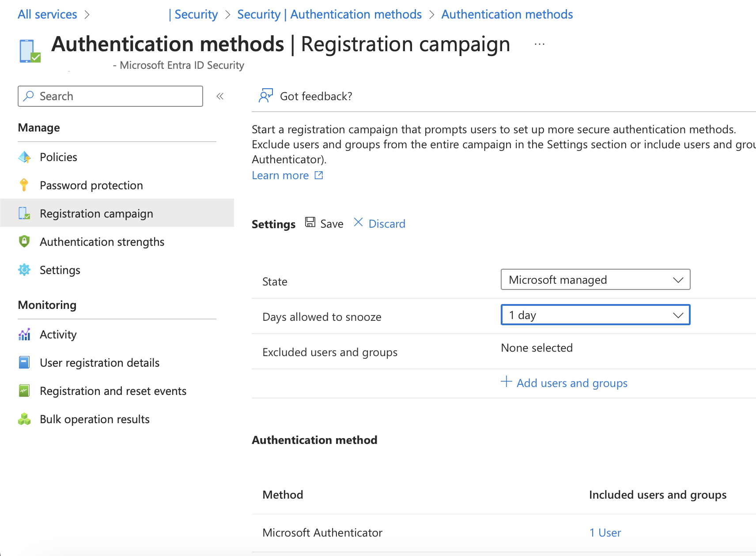Image resolution: width=756 pixels, height=556 pixels.
Task: Open Authentication strengths menu item
Action: [x=117, y=242]
